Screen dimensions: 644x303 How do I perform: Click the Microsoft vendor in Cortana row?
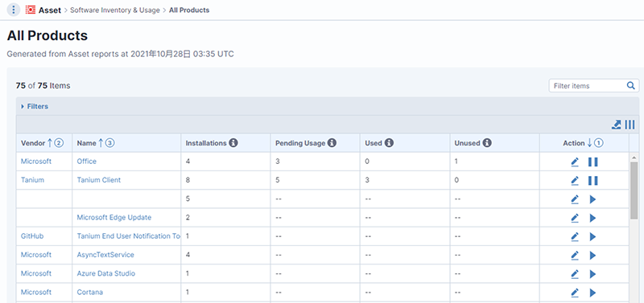(x=36, y=292)
